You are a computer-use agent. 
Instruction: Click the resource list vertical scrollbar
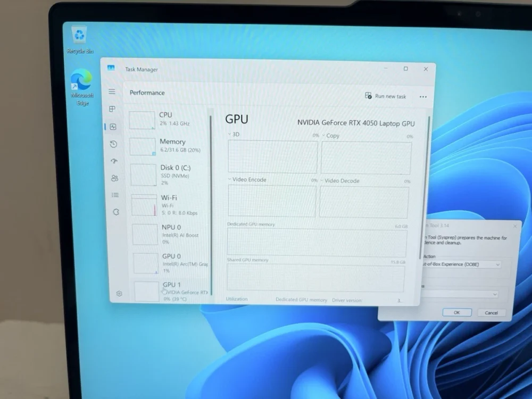coord(211,205)
